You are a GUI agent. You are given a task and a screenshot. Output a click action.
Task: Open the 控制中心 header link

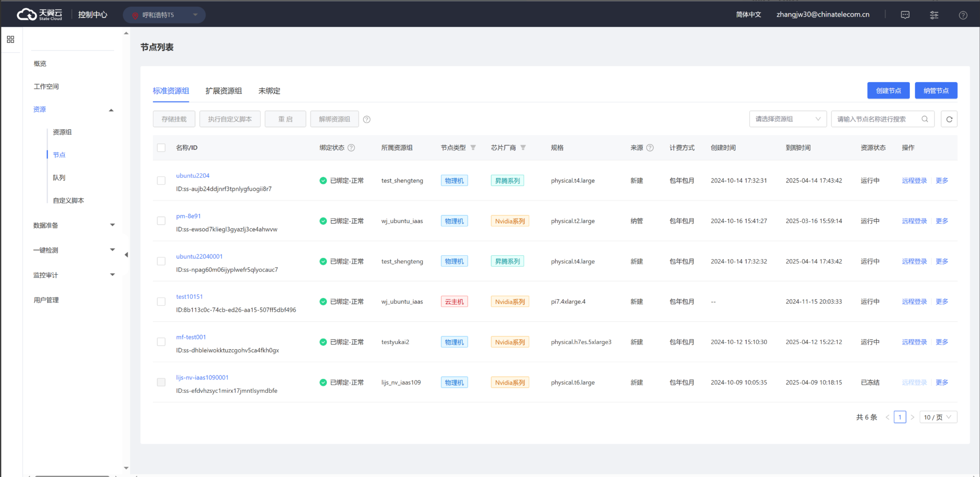coord(92,15)
